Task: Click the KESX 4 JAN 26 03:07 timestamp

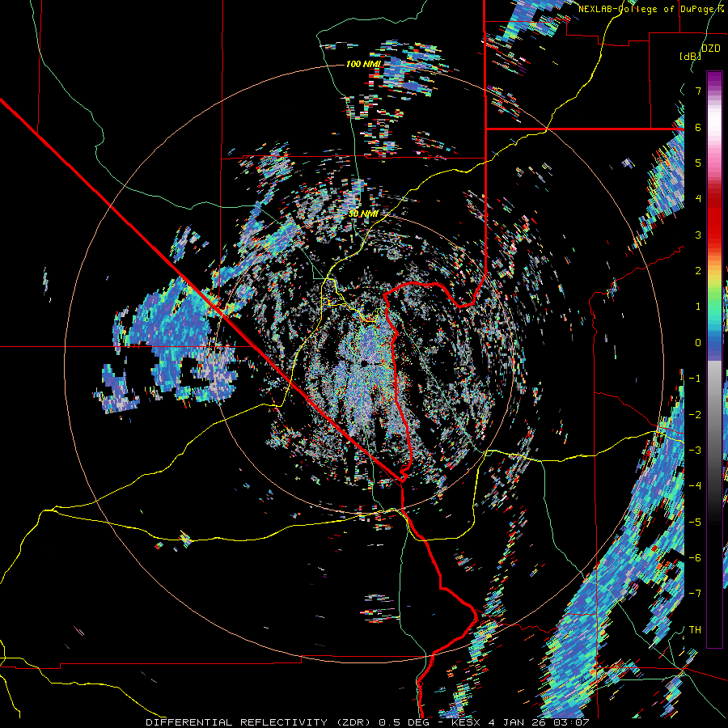Action: 520,722
